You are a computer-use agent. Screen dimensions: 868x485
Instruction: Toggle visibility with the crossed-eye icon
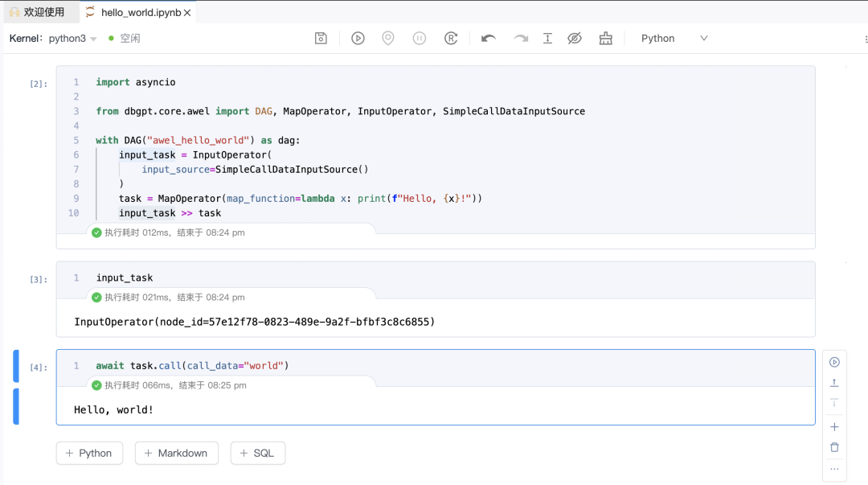point(574,39)
